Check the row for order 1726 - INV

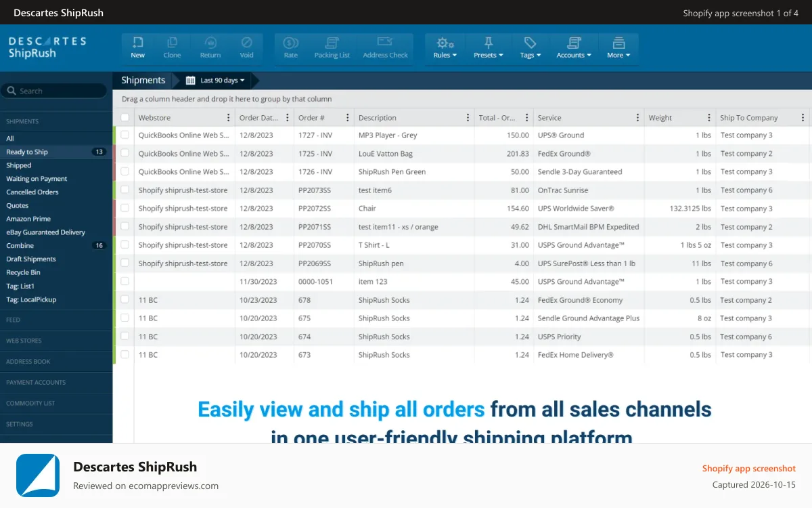click(125, 171)
